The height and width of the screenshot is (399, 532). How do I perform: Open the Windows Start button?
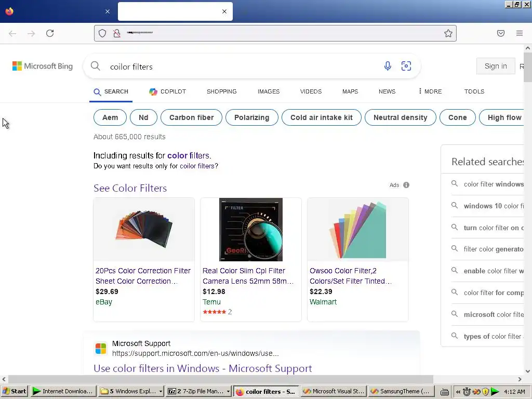14,391
